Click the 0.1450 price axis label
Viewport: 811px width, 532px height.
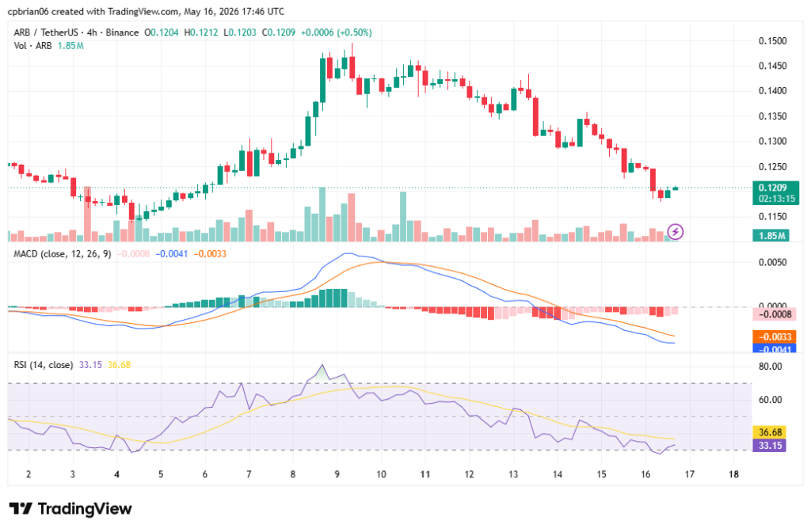tap(772, 66)
